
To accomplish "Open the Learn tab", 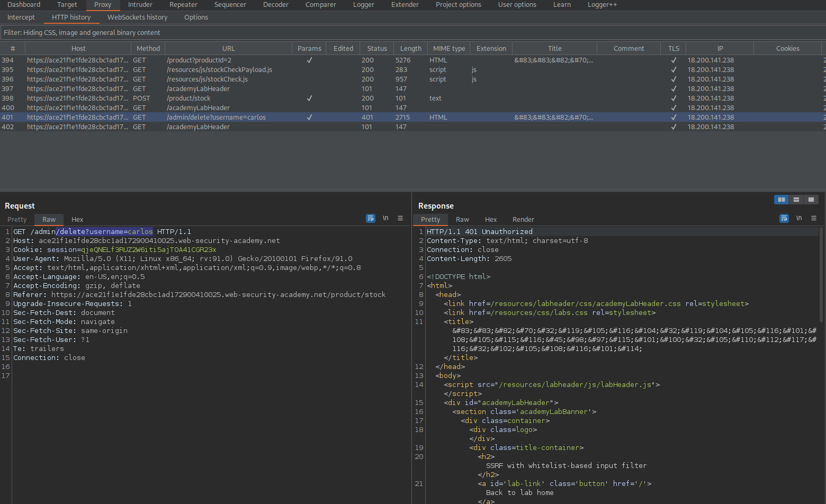I will click(562, 5).
